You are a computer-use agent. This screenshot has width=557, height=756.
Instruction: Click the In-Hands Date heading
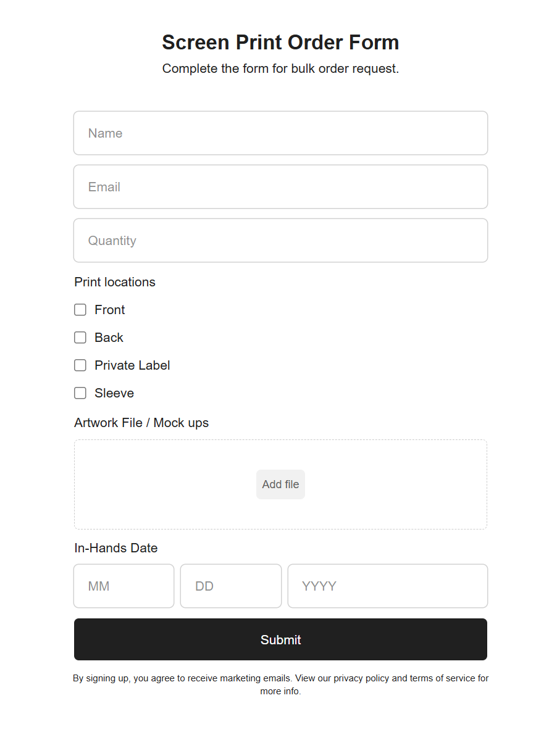pyautogui.click(x=115, y=548)
